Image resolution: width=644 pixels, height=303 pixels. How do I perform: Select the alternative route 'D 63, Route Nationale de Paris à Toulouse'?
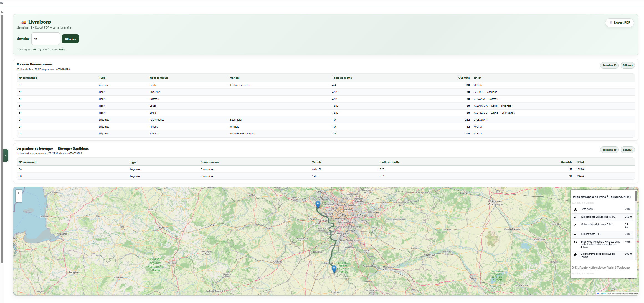600,268
